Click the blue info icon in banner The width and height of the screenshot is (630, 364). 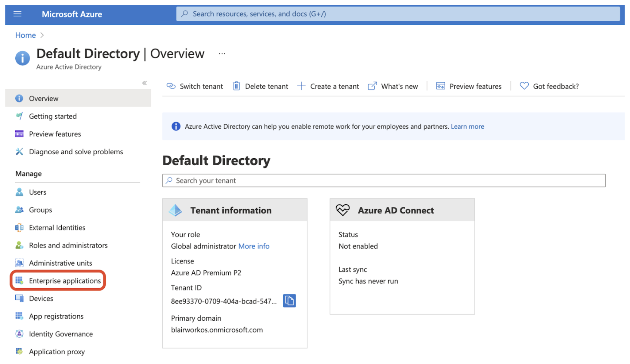(x=176, y=126)
